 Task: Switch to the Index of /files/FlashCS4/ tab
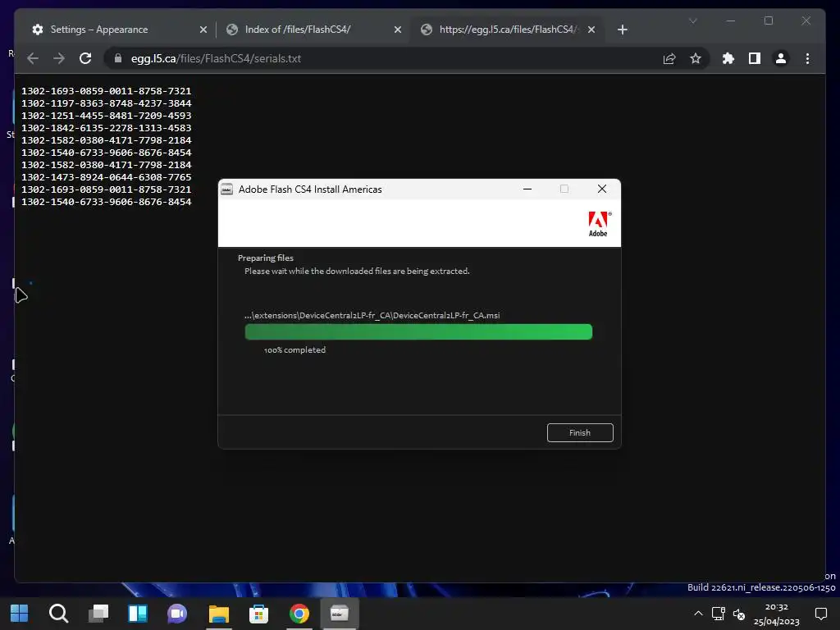[x=314, y=30]
